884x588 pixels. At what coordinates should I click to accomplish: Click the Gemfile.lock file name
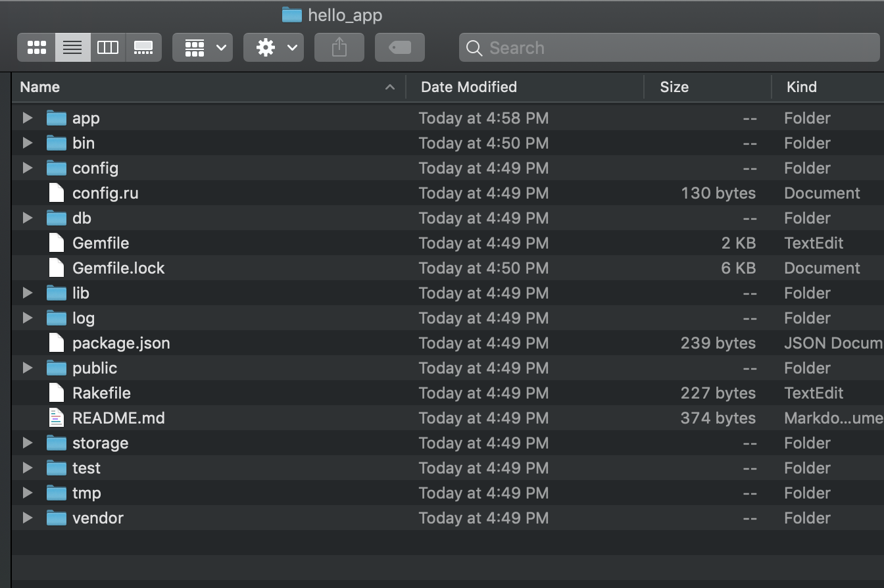(x=118, y=268)
